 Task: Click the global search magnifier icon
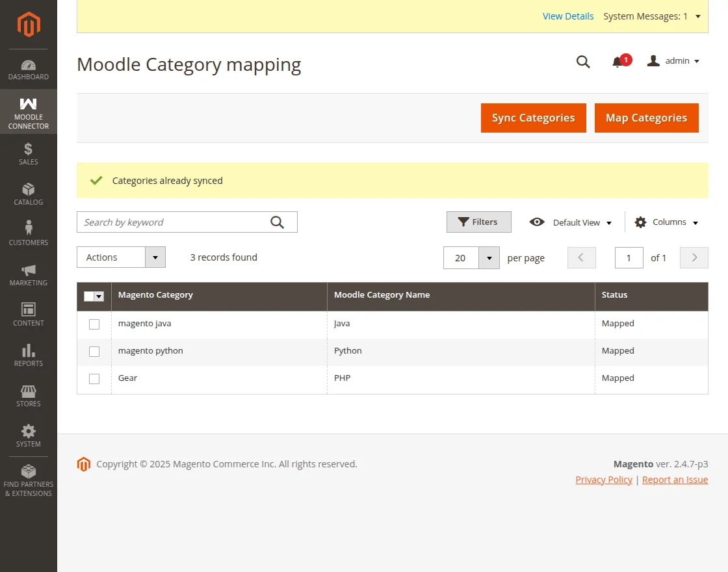[583, 61]
